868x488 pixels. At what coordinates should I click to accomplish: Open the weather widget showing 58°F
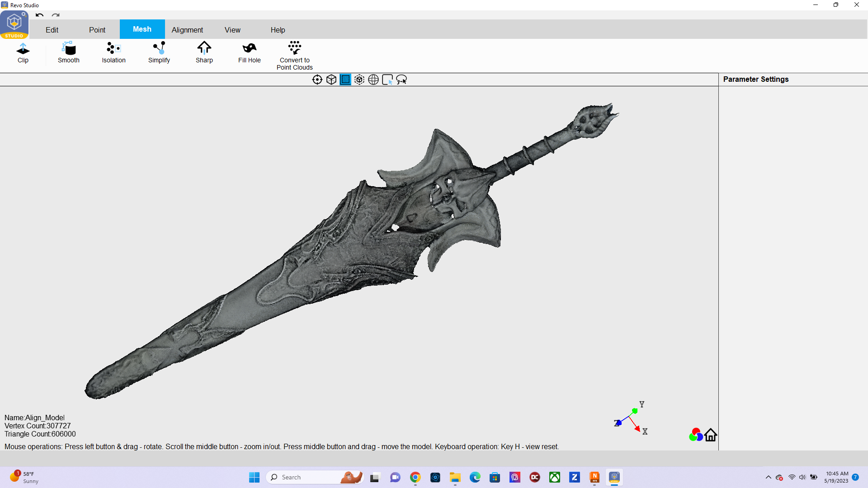pyautogui.click(x=25, y=477)
